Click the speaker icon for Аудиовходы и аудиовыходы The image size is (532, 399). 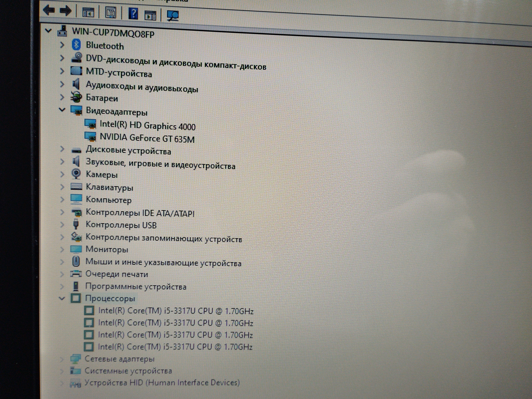coord(76,84)
